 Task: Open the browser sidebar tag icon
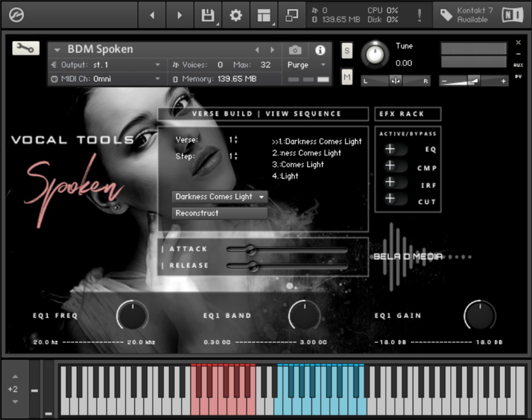click(x=446, y=15)
